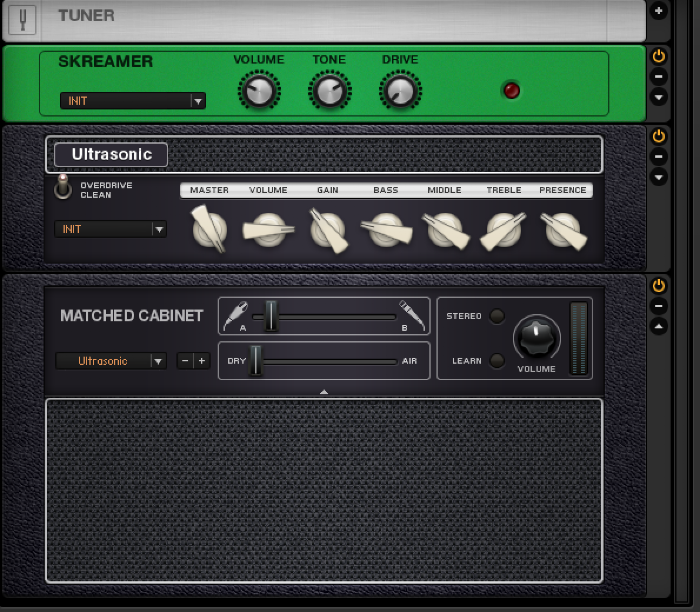
Task: Click the Ultrasonic amp name badge
Action: pos(111,155)
